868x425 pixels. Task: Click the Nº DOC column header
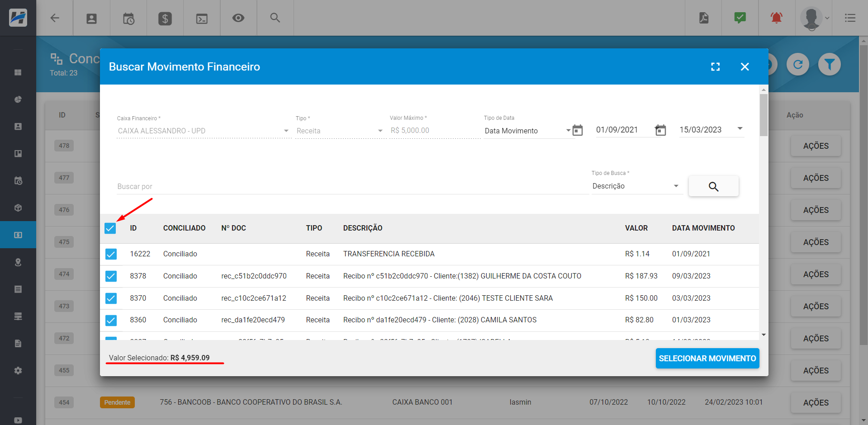tap(233, 228)
